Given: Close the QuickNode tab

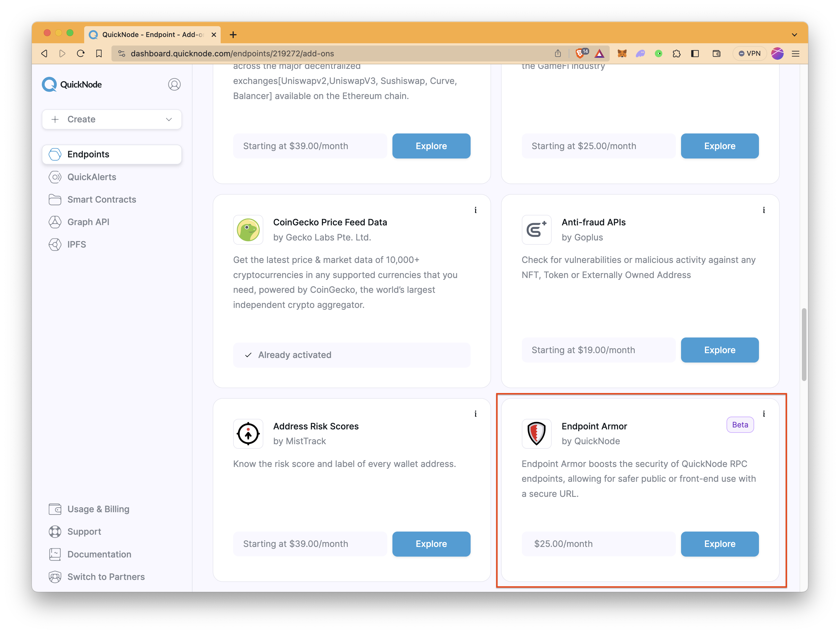Looking at the screenshot, I should coord(214,35).
